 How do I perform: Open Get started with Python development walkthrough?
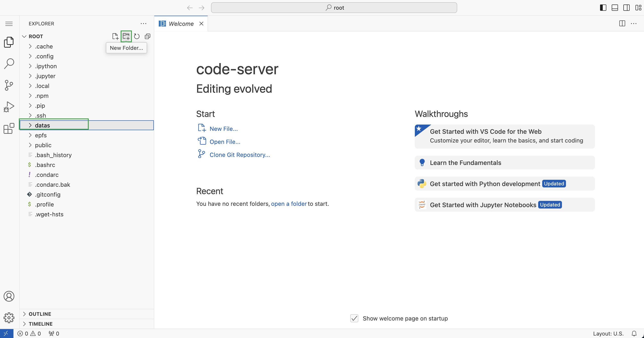pyautogui.click(x=505, y=184)
